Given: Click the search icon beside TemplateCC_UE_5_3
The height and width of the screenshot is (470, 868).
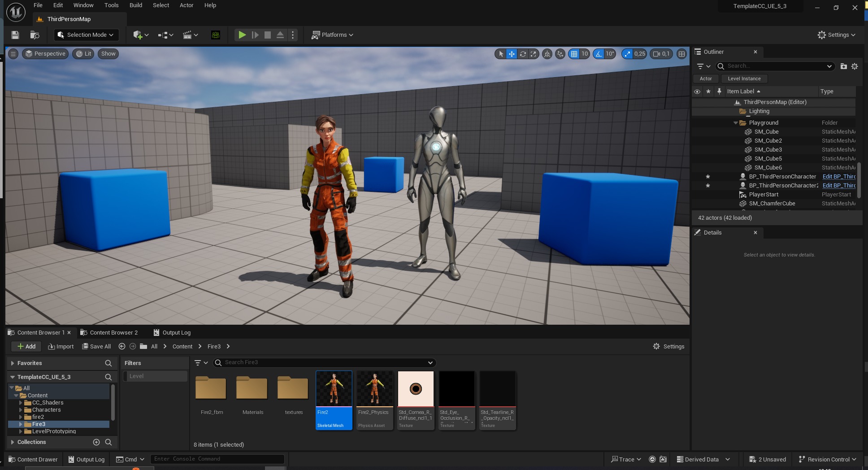Looking at the screenshot, I should pos(108,377).
